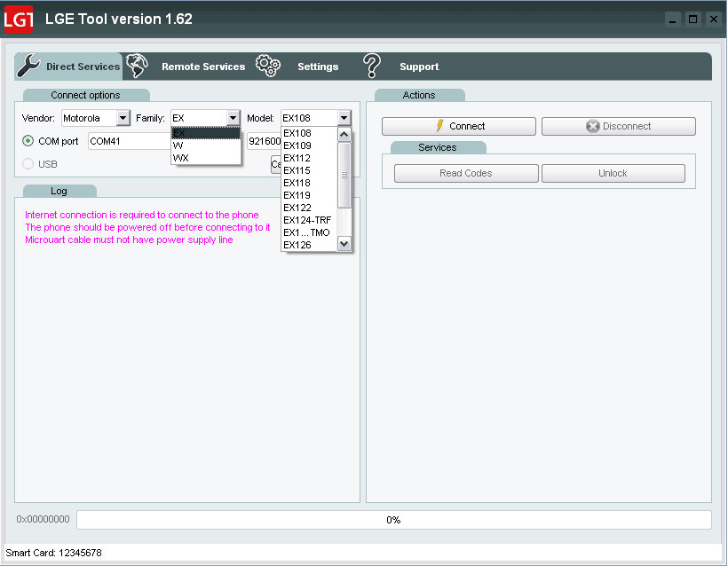728x566 pixels.
Task: Select EX112 in the Model list
Action: click(x=309, y=158)
